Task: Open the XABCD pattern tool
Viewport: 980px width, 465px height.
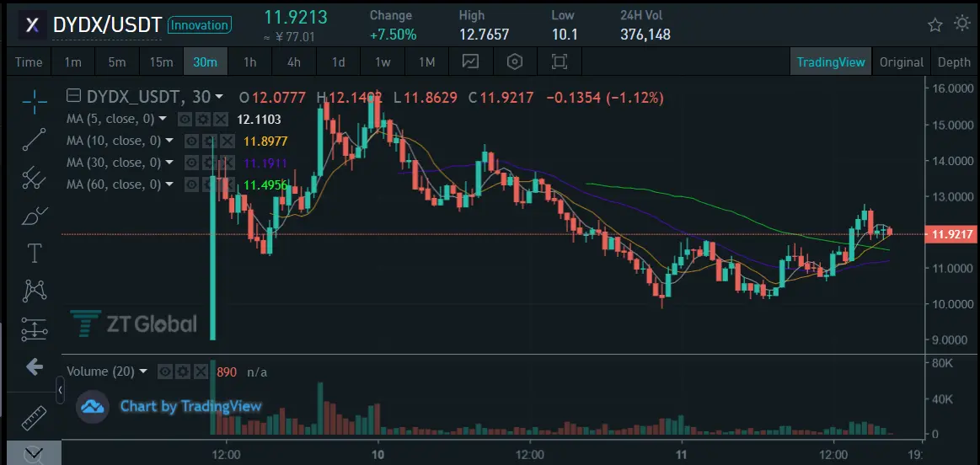Action: click(x=35, y=291)
